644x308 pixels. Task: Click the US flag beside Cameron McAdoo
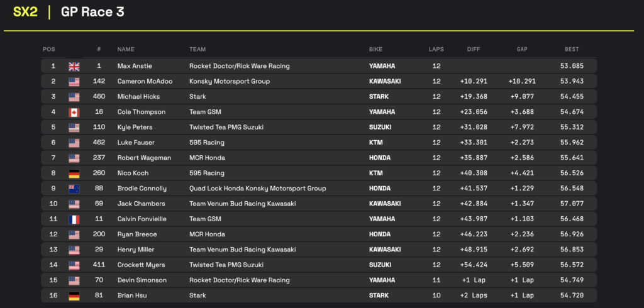74,82
